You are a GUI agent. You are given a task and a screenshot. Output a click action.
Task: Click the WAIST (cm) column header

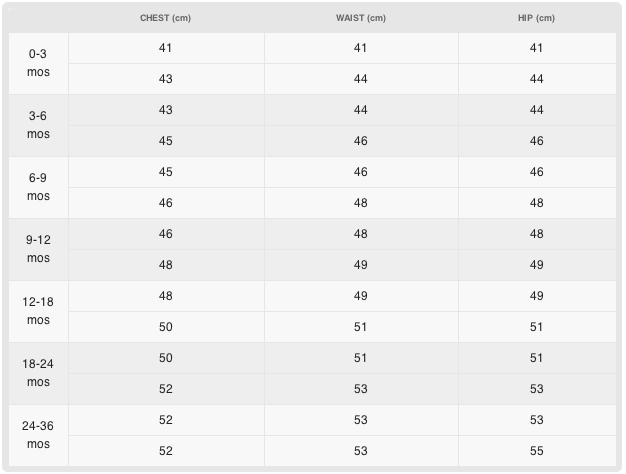(x=360, y=18)
